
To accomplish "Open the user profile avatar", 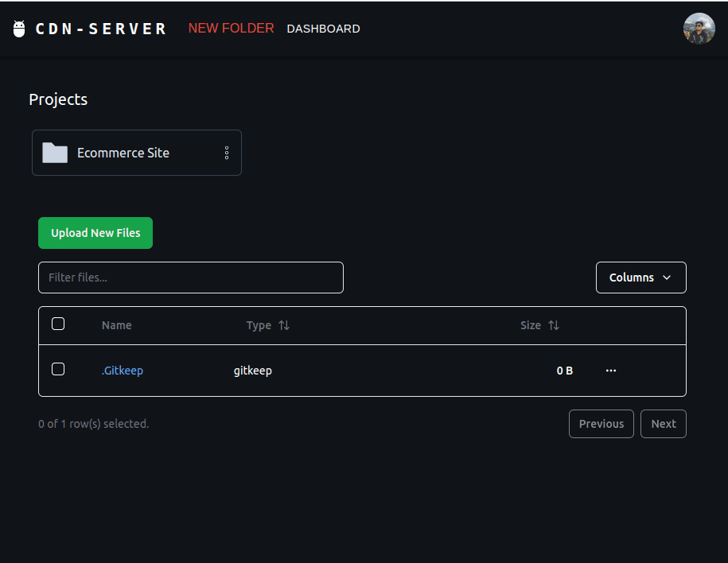I will (x=699, y=29).
